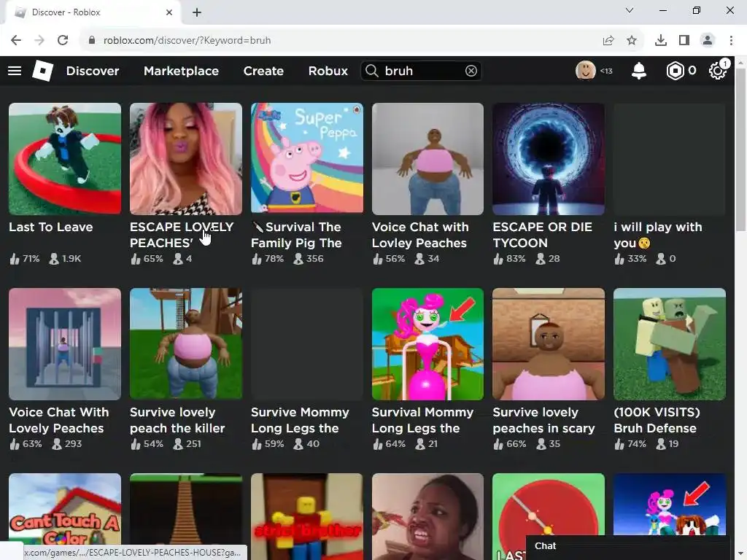Click the browser address bar
This screenshot has height=560, width=747.
point(343,40)
